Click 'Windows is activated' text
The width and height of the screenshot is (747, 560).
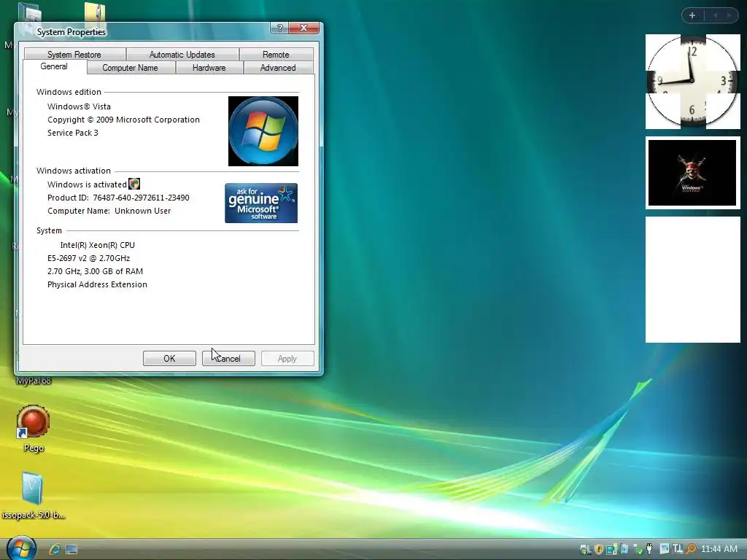pyautogui.click(x=87, y=184)
